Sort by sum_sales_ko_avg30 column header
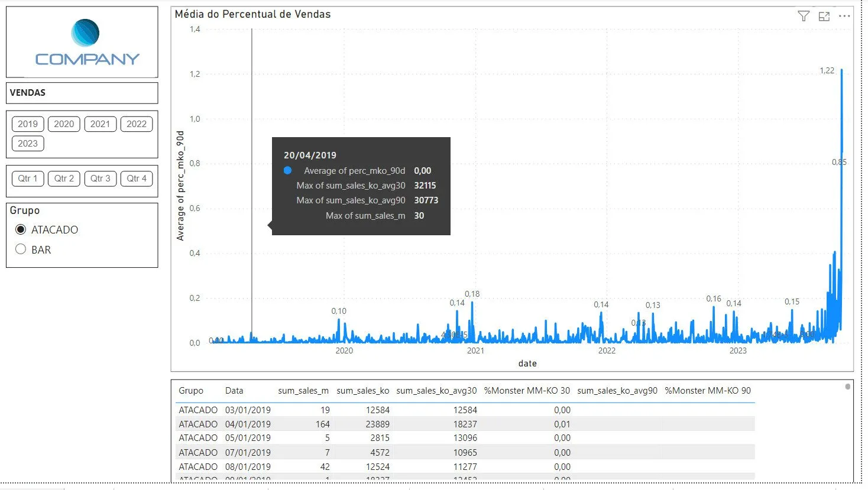Image resolution: width=868 pixels, height=490 pixels. pyautogui.click(x=436, y=391)
